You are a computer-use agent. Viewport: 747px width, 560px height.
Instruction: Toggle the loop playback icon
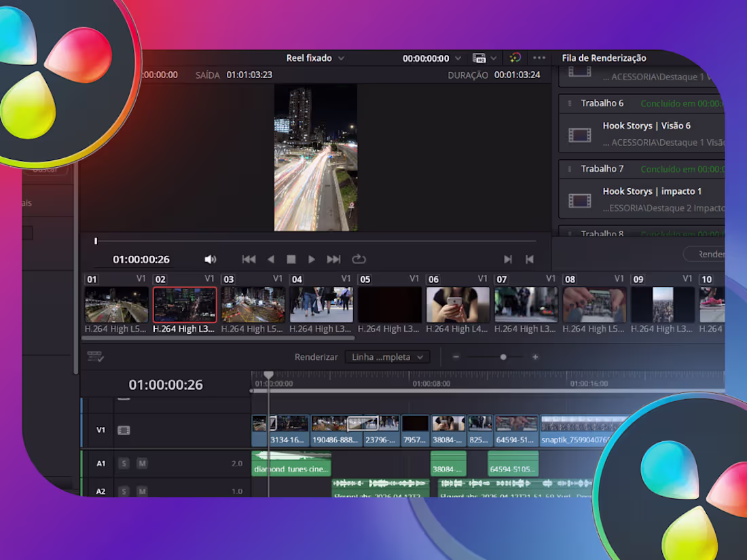[x=359, y=259]
